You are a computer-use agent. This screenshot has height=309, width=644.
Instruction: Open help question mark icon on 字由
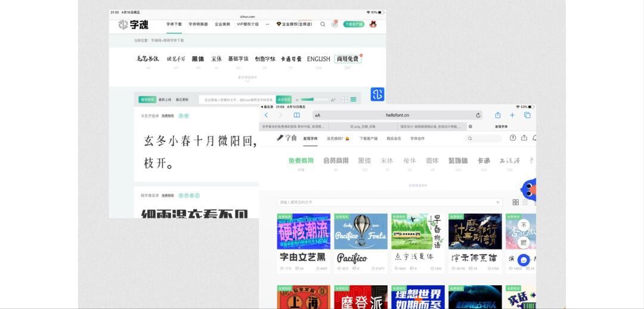point(513,138)
